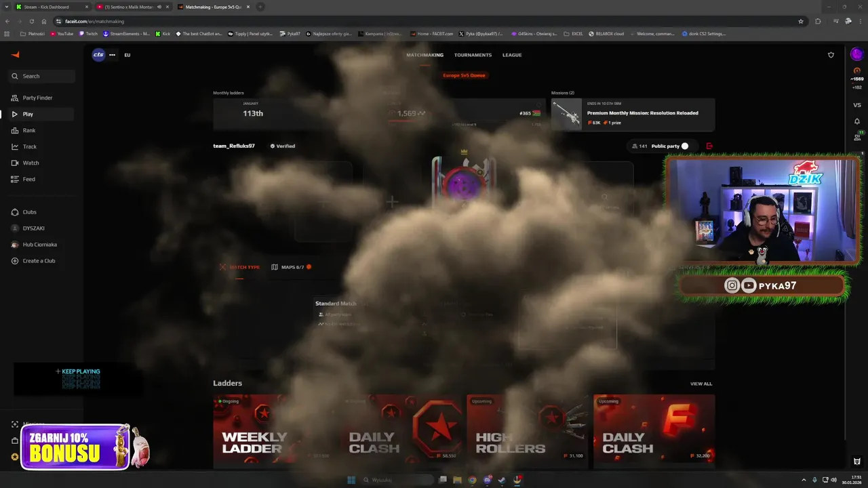Choose the Standard Match option
The width and height of the screenshot is (868, 488).
point(336,304)
